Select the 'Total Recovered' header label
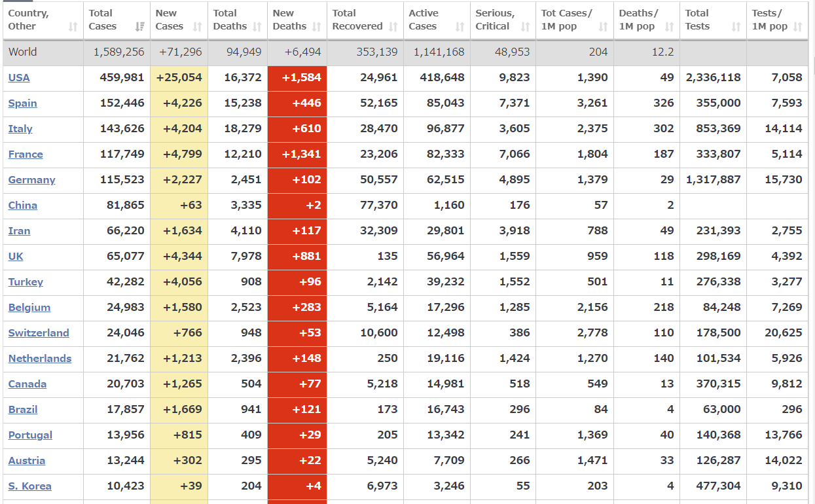 tap(357, 20)
